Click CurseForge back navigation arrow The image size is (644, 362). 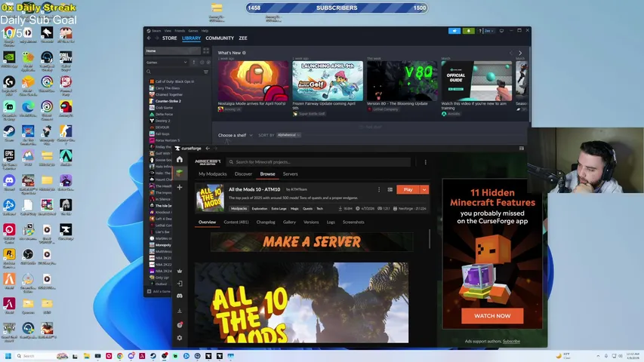[208, 148]
